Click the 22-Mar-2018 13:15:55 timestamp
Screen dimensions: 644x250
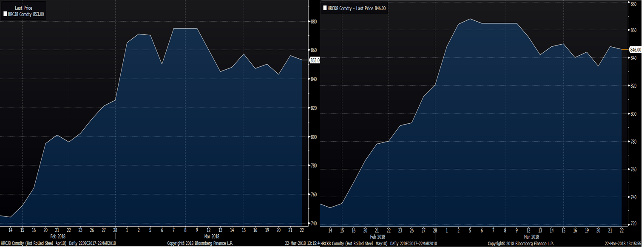(624, 244)
